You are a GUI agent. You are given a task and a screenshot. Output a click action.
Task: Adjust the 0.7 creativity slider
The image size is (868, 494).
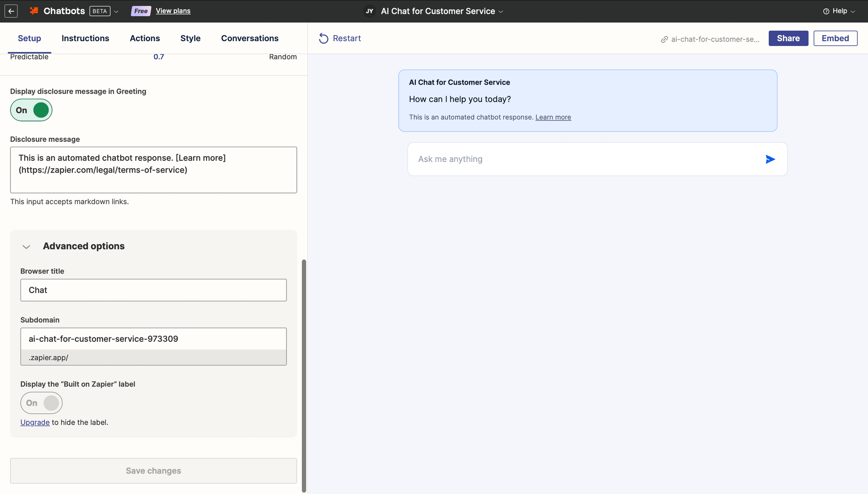pyautogui.click(x=159, y=56)
